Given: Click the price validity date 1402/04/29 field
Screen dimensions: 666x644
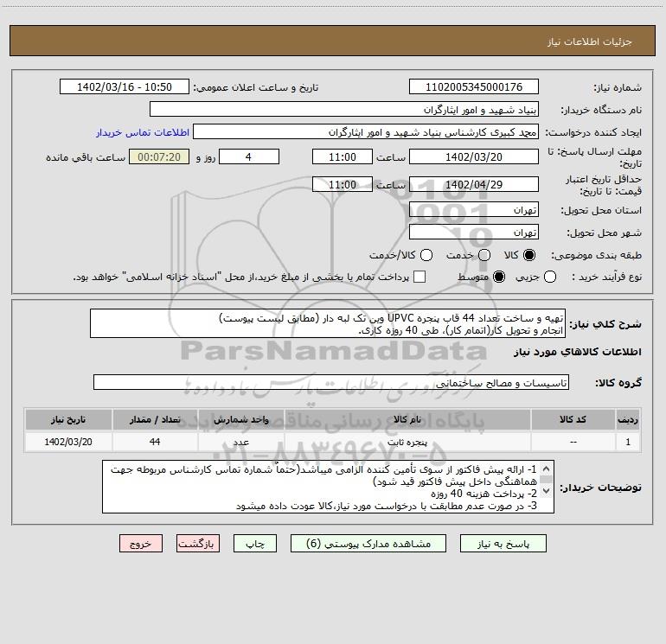Looking at the screenshot, I should click(474, 184).
